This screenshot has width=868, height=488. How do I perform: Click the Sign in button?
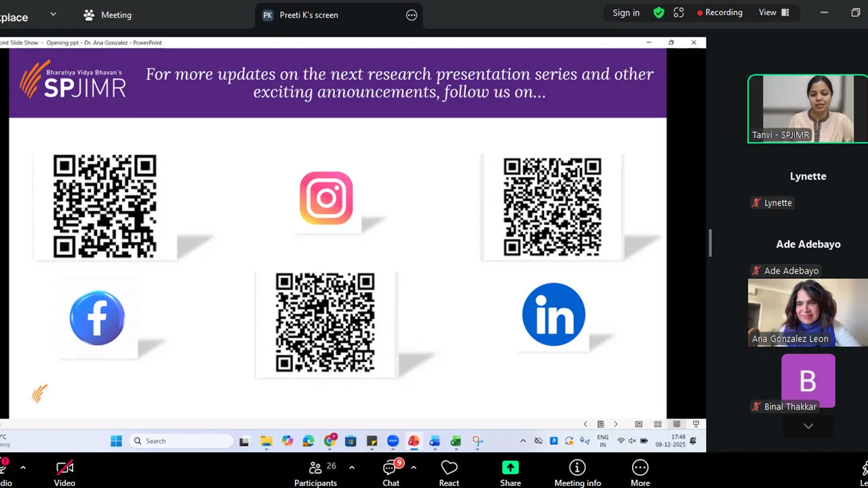625,13
